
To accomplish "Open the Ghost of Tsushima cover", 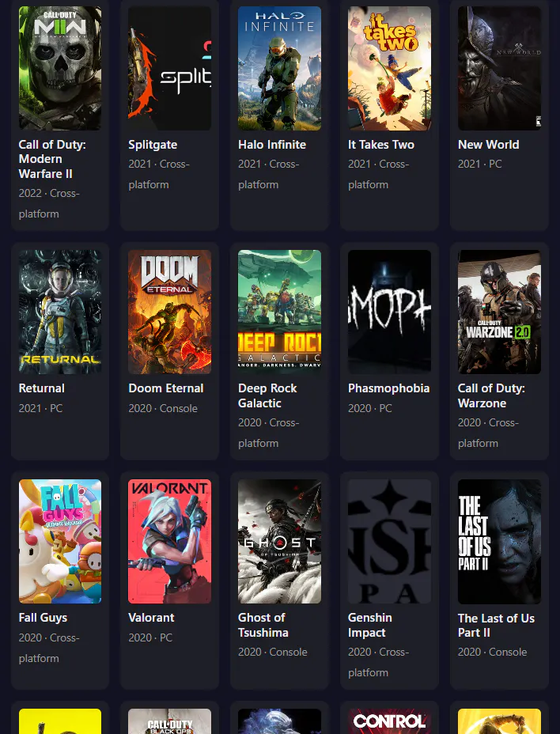I will [279, 541].
